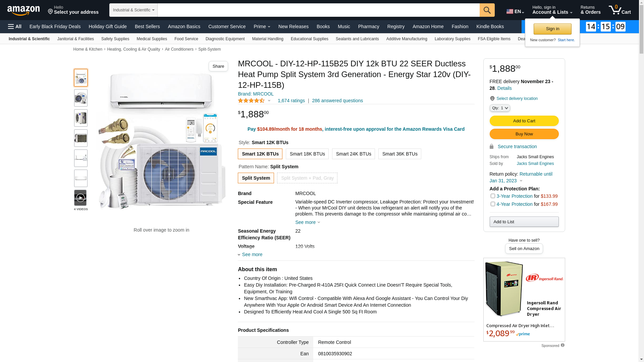Open the Best Sellers menu item

147,26
